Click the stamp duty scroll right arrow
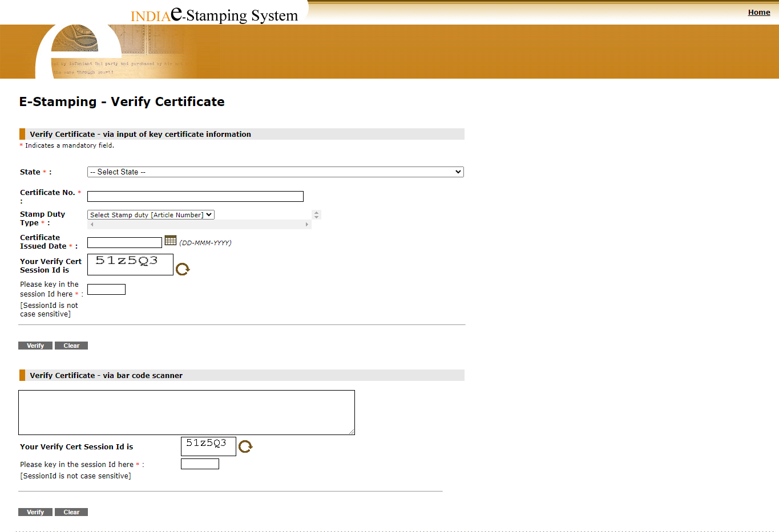 [307, 225]
